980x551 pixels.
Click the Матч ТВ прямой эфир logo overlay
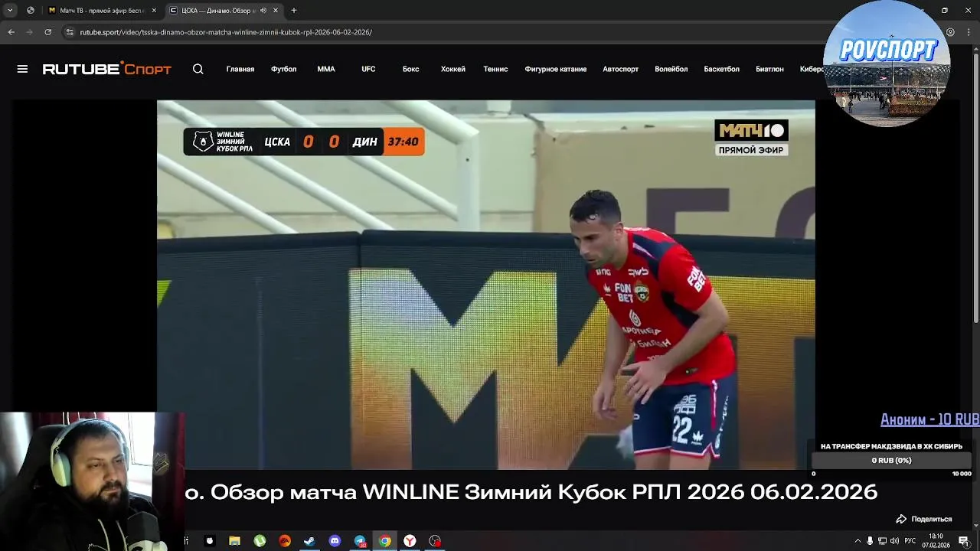click(751, 137)
